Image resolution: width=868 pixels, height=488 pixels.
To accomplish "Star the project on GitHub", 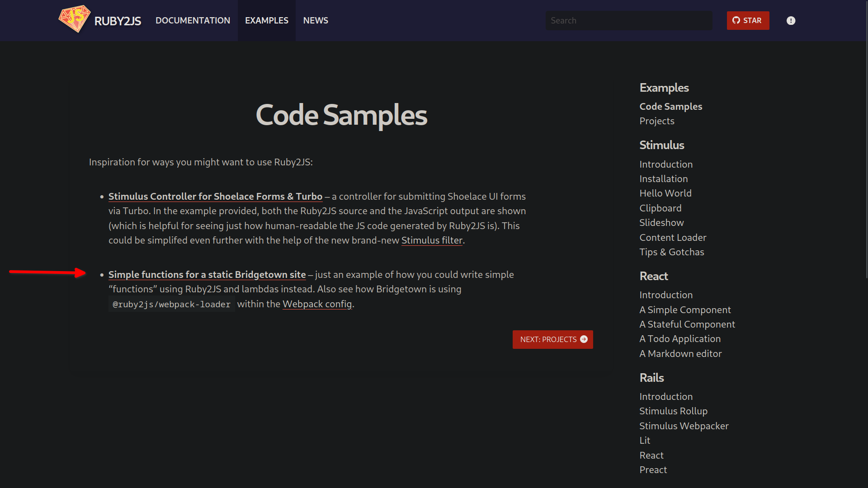I will coord(748,20).
